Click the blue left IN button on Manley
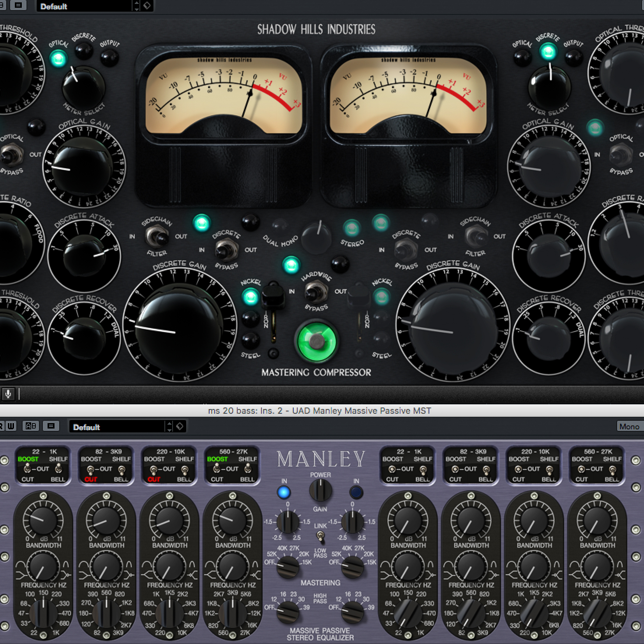 [284, 492]
